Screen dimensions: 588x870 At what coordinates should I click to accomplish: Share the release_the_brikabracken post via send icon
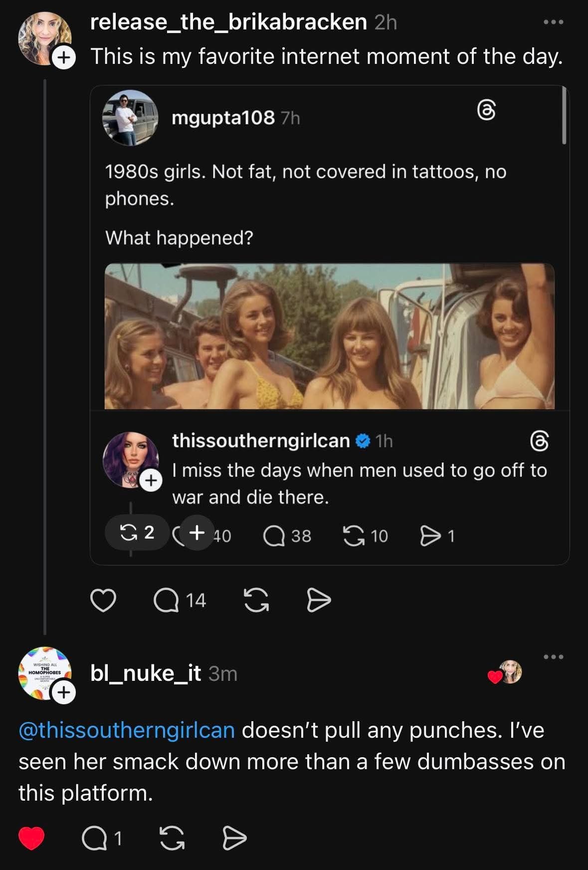click(x=318, y=600)
